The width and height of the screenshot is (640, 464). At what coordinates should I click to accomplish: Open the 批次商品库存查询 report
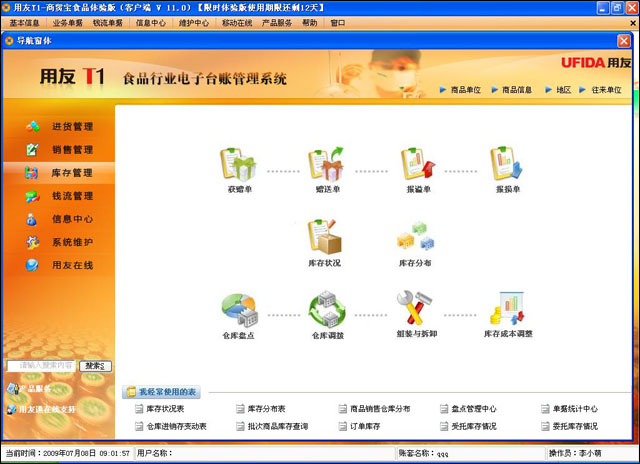pos(272,426)
